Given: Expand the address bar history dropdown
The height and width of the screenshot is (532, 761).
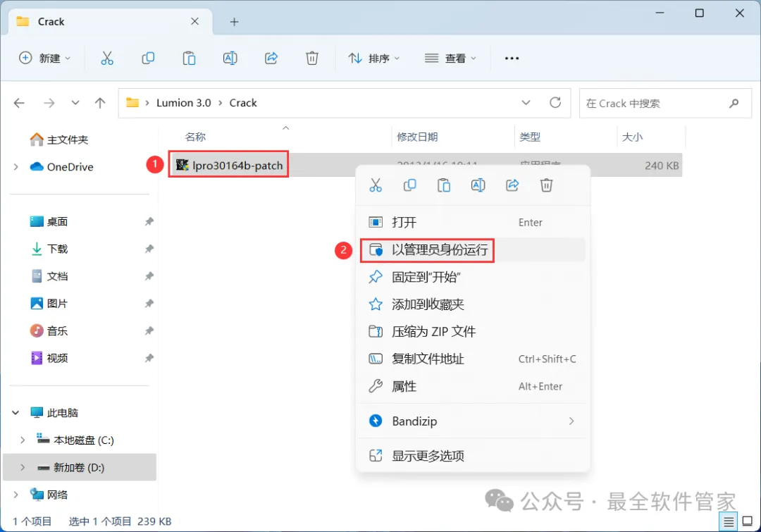Looking at the screenshot, I should click(526, 102).
